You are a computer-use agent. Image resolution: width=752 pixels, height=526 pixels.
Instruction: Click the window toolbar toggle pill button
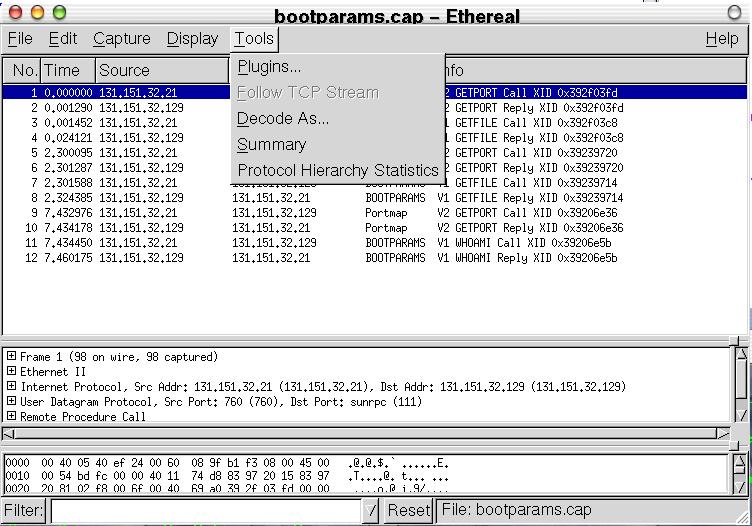pyautogui.click(x=734, y=12)
